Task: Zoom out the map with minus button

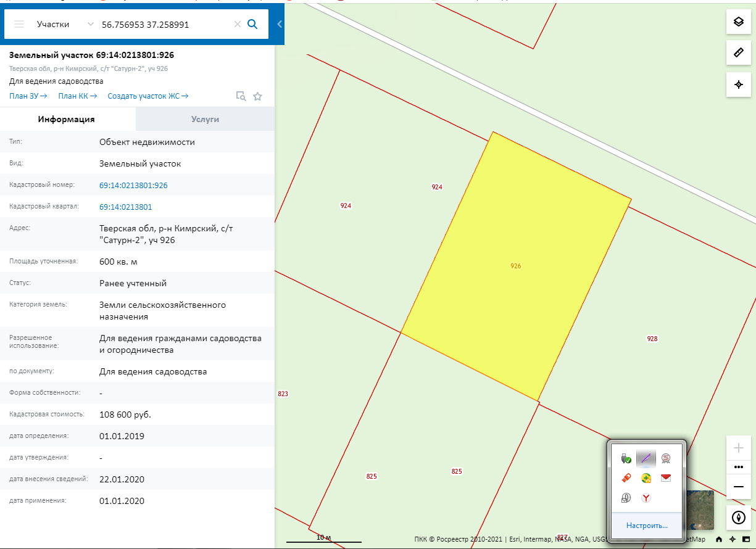Action: (738, 487)
